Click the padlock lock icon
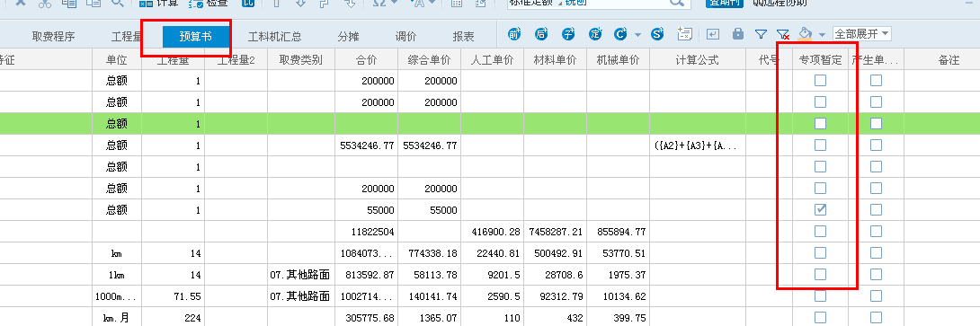The image size is (980, 326). click(x=738, y=34)
